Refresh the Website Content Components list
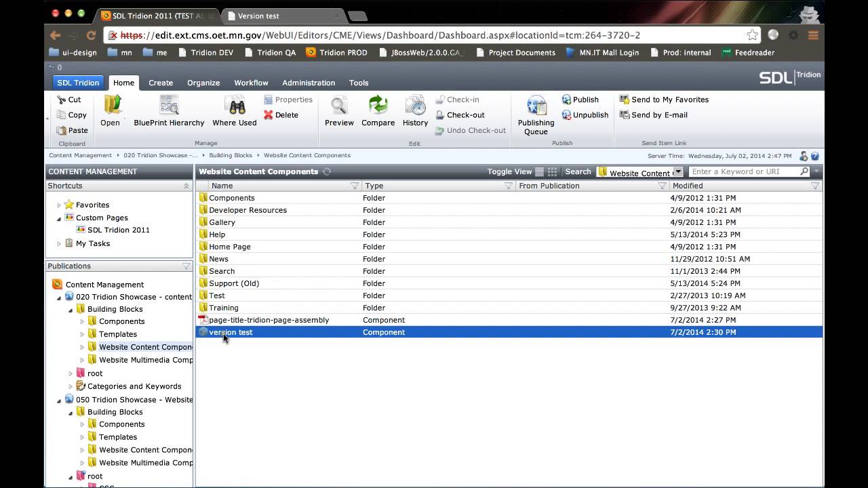This screenshot has height=488, width=868. (327, 171)
